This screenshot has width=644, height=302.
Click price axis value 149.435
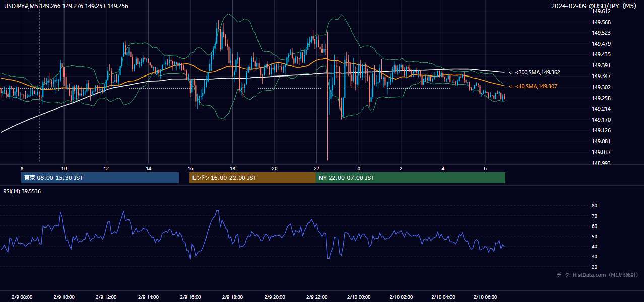(x=602, y=54)
